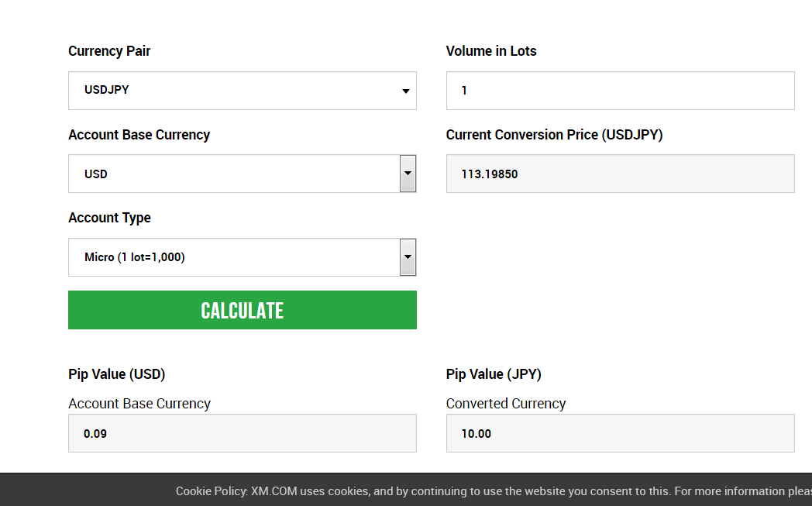The height and width of the screenshot is (506, 812).
Task: Select the 10.00 converted pip value field
Action: coord(620,433)
